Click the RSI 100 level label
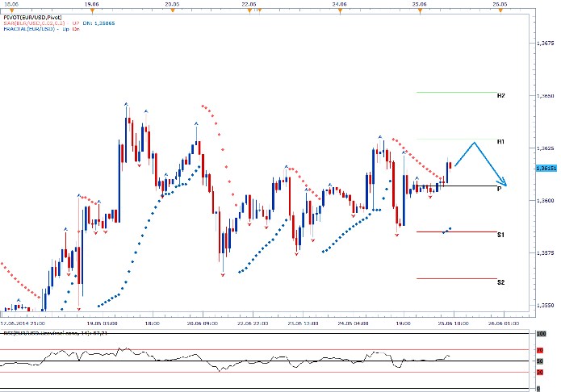This screenshot has width=561, height=392. (x=541, y=334)
